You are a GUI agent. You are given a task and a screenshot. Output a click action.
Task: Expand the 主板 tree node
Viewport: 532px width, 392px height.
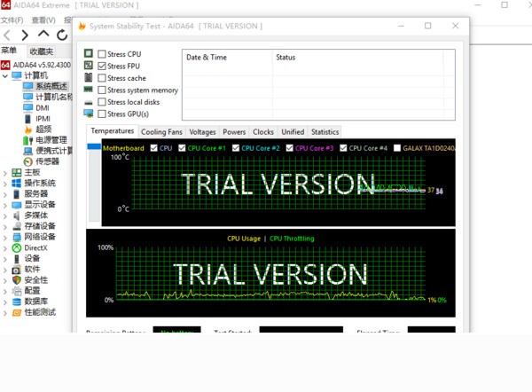pyautogui.click(x=4, y=173)
